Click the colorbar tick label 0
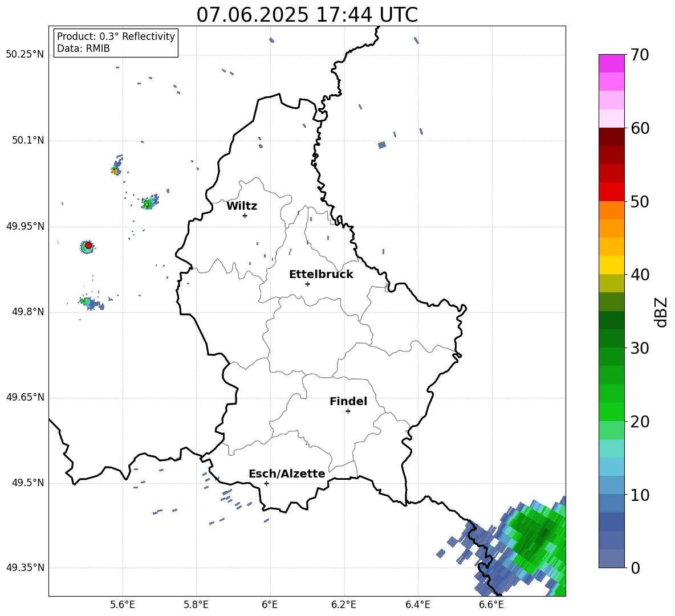The width and height of the screenshot is (675, 616). [635, 568]
